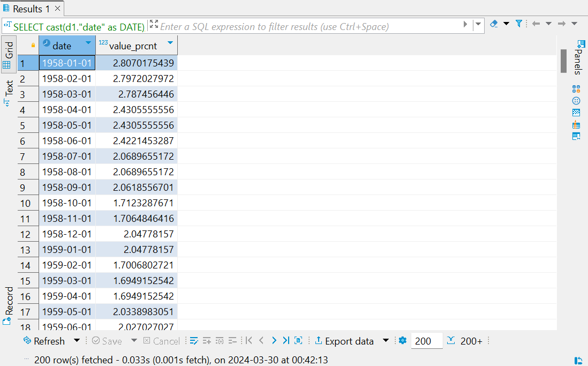This screenshot has width=588, height=366.
Task: Click the Save button
Action: pos(107,341)
